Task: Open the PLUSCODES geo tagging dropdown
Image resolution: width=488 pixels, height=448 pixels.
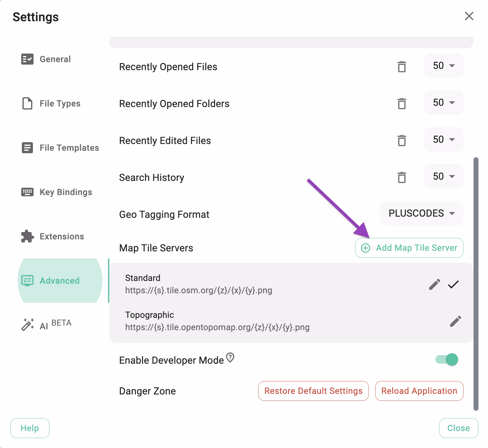Action: [421, 213]
